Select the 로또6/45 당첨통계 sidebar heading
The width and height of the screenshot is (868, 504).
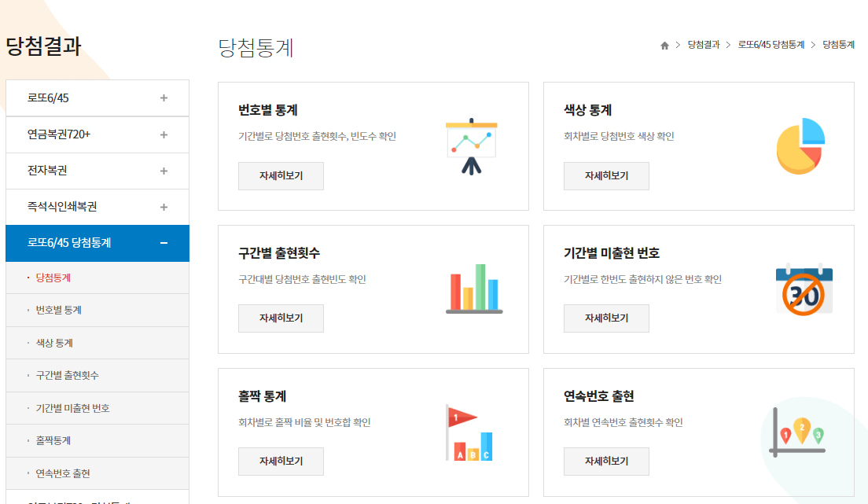[x=97, y=243]
